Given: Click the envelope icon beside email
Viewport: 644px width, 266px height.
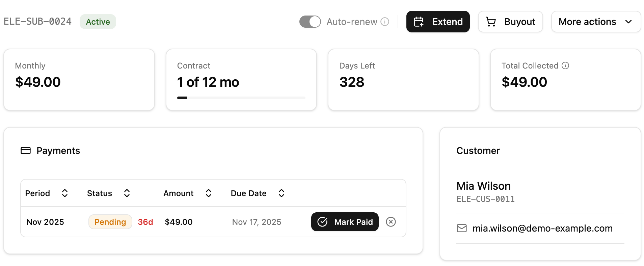Looking at the screenshot, I should 461,228.
